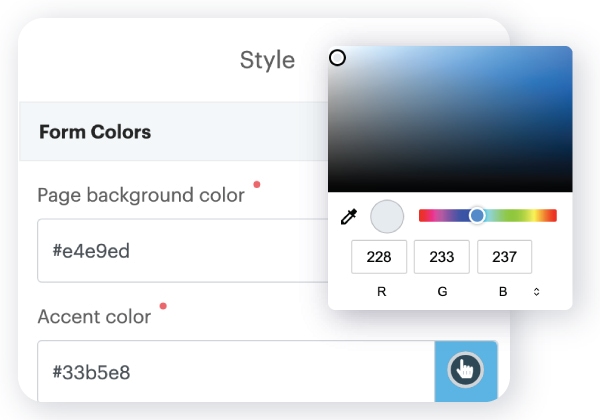
Task: Activate the eyedropper color sampler
Action: point(349,216)
